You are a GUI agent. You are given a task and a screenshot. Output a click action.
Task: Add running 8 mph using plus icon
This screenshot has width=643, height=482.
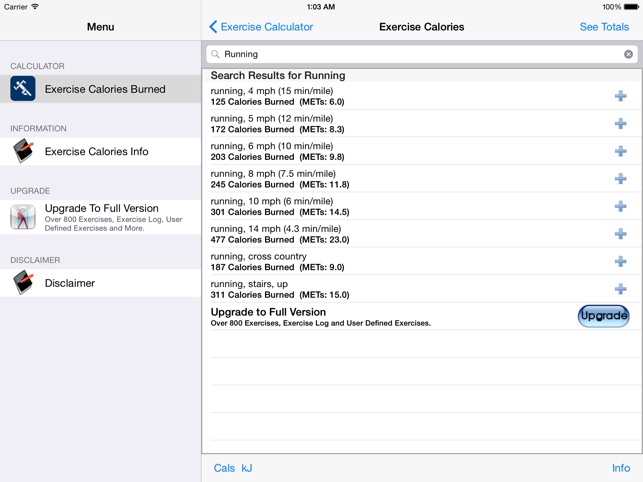coord(620,178)
